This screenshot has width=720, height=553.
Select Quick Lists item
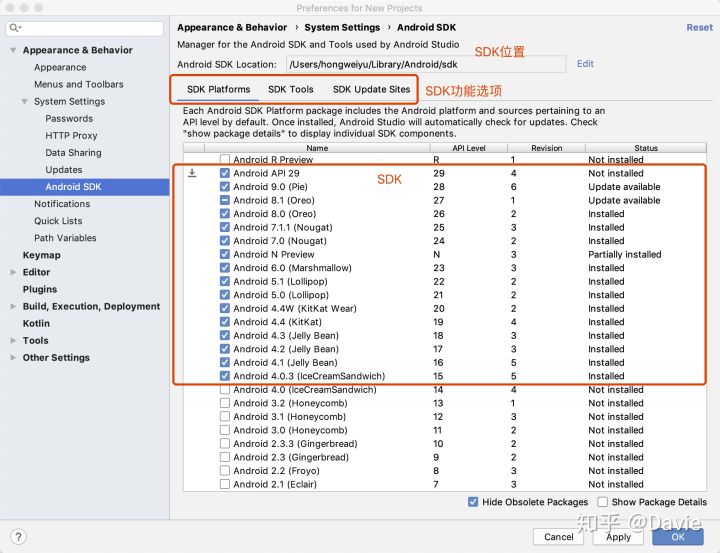coord(58,220)
